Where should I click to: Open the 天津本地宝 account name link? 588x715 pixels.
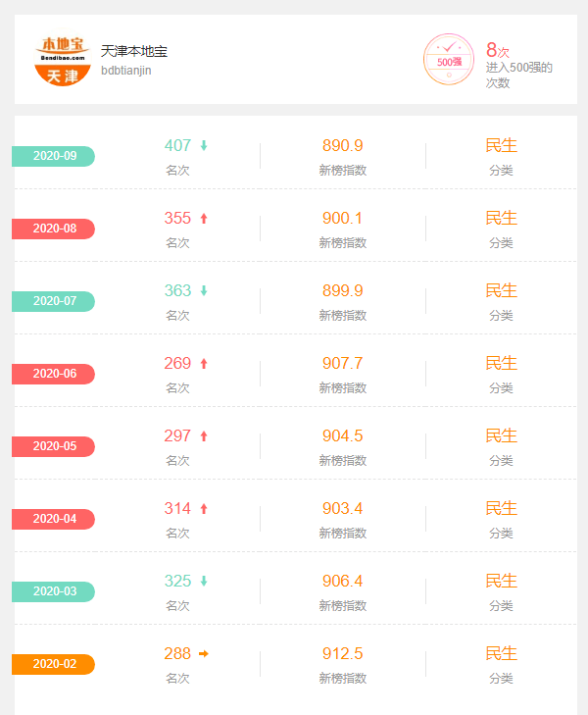pyautogui.click(x=134, y=51)
